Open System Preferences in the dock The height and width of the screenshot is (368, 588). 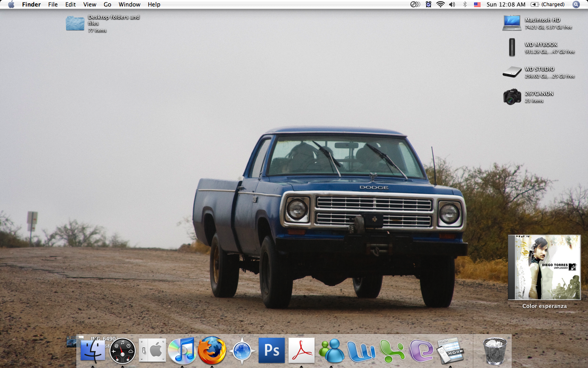pyautogui.click(x=152, y=350)
